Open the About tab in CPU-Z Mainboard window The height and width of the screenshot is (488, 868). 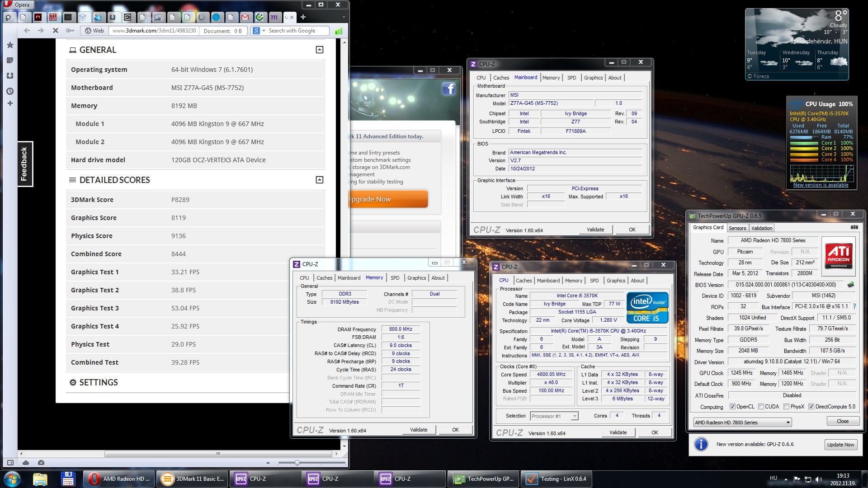click(614, 78)
